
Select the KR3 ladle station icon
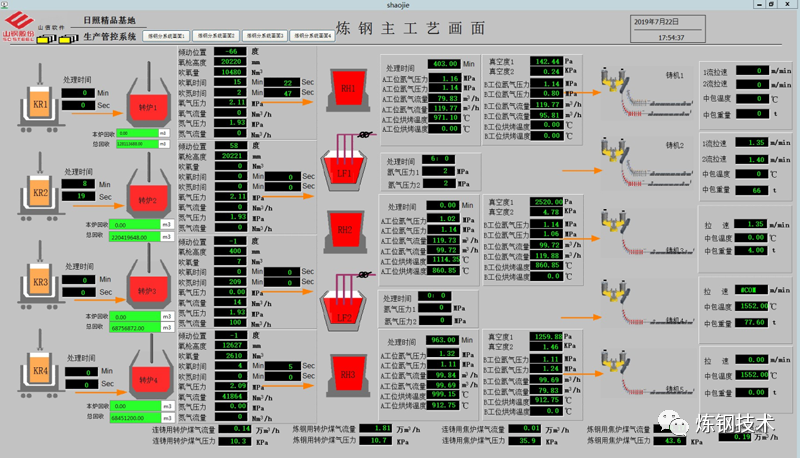[x=39, y=283]
